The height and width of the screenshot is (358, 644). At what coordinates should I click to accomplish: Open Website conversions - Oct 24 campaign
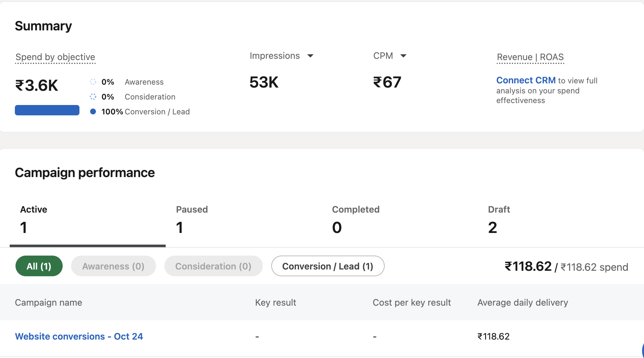(x=79, y=336)
